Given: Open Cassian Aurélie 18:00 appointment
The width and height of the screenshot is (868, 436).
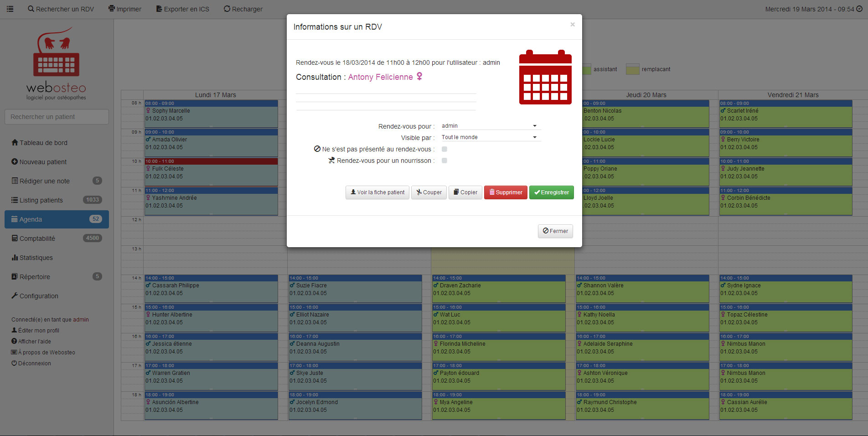Looking at the screenshot, I should pos(786,406).
